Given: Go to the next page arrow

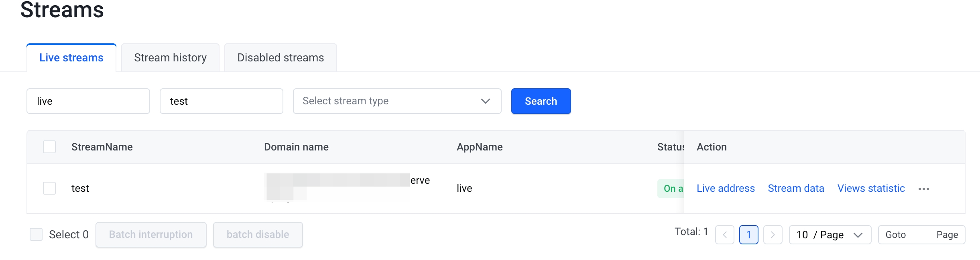Looking at the screenshot, I should (773, 235).
